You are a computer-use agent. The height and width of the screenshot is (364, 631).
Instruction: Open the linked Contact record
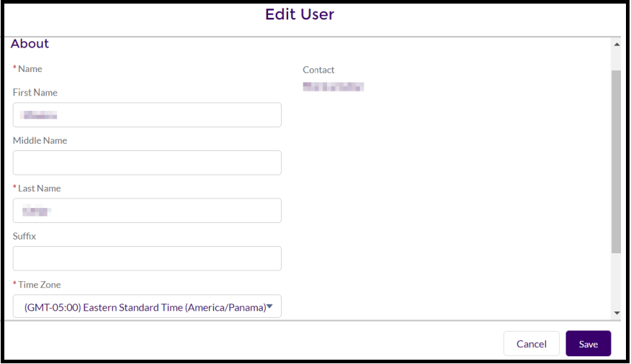(333, 87)
